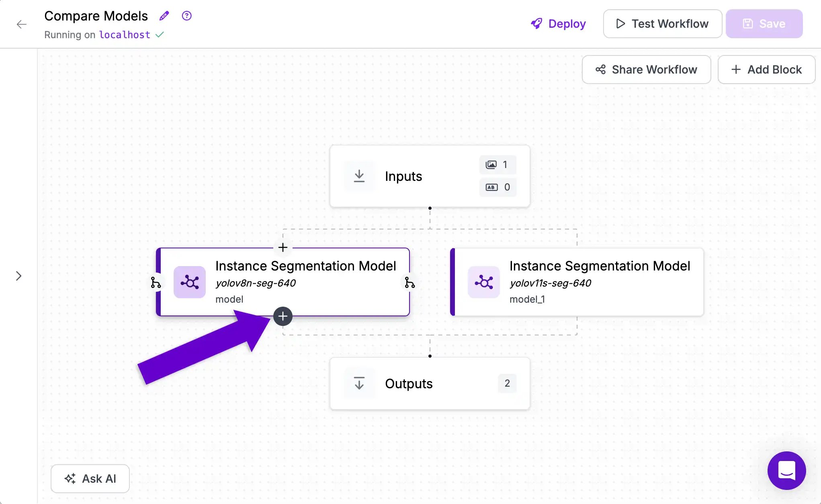Click the Test Workflow button
The width and height of the screenshot is (821, 504).
[x=662, y=24]
